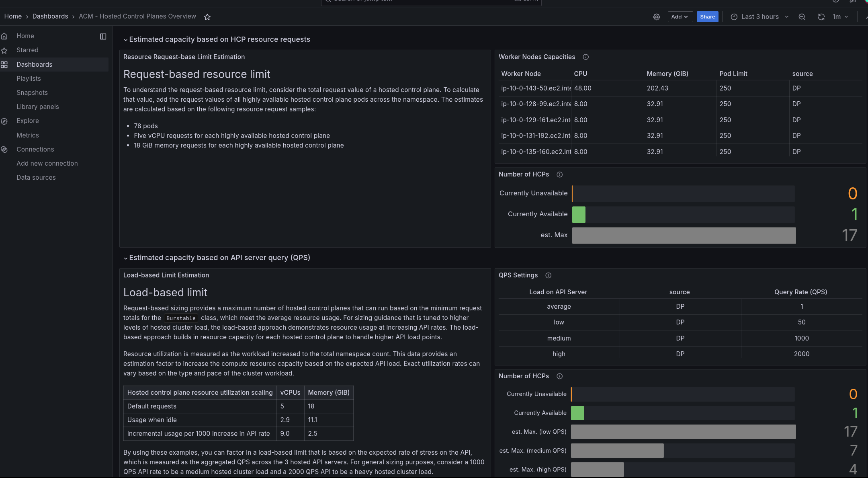Open the Add dropdown menu
The image size is (868, 478).
[x=680, y=17]
